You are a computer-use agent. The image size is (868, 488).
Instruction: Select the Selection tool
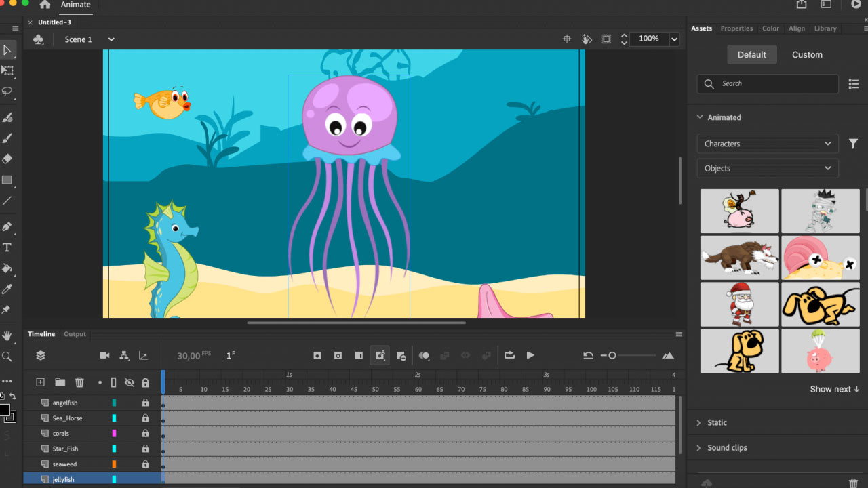(8, 49)
